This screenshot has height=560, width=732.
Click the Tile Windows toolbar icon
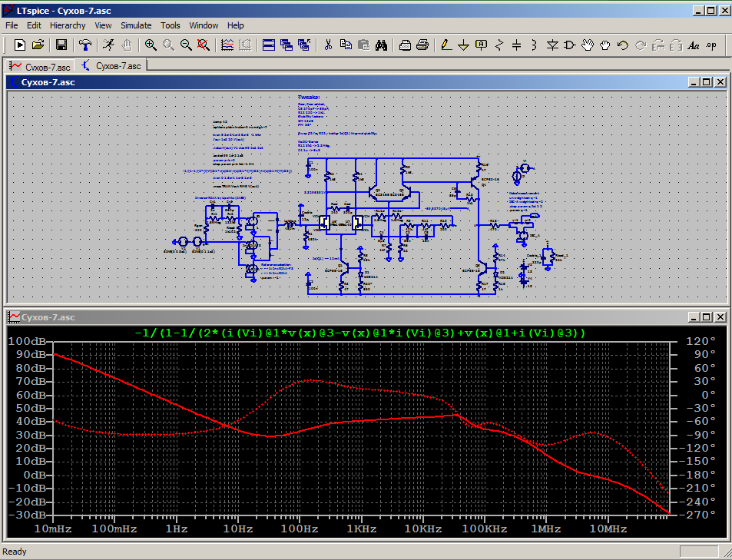[x=269, y=45]
